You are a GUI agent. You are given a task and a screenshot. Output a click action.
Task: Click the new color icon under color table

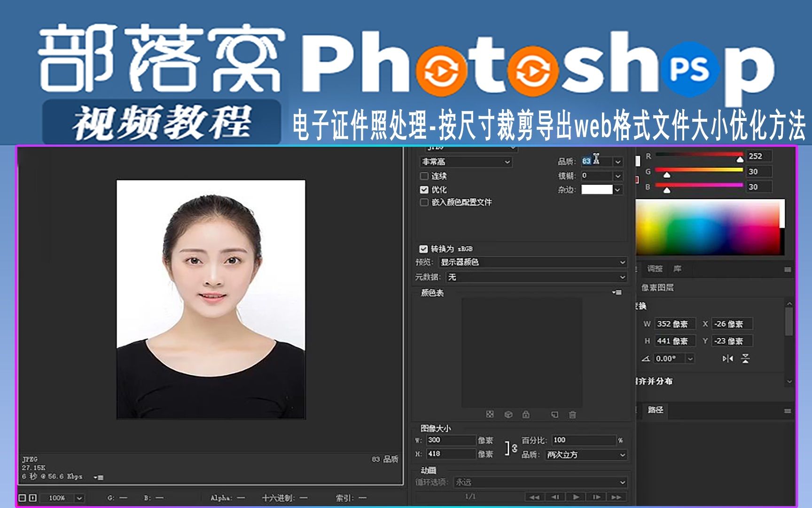[x=555, y=414]
